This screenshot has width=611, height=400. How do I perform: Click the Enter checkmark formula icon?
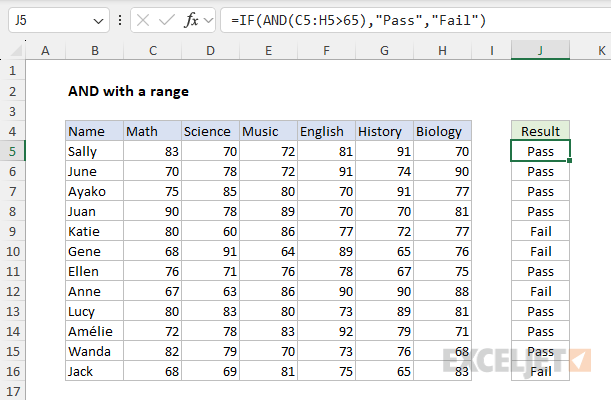click(x=166, y=20)
